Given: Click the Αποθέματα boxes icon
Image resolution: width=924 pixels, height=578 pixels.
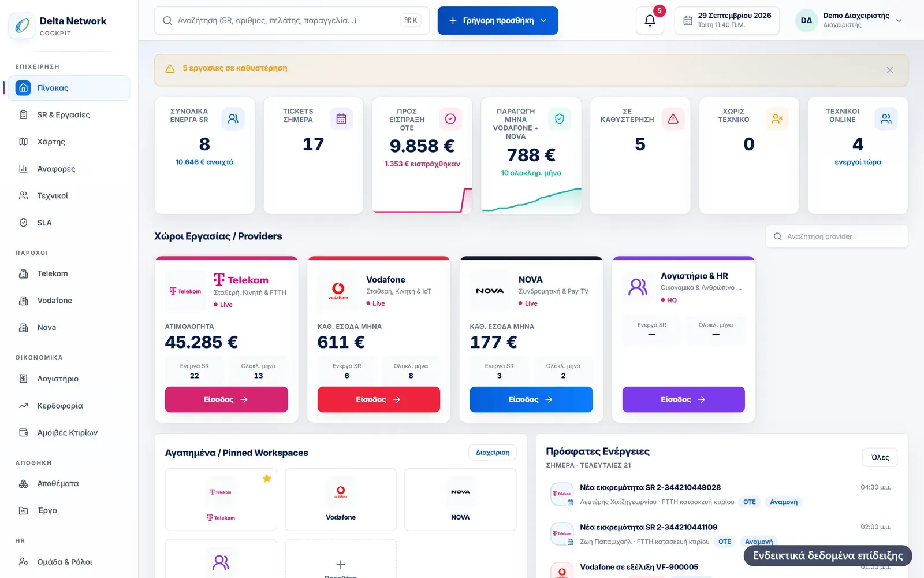Looking at the screenshot, I should [x=24, y=484].
